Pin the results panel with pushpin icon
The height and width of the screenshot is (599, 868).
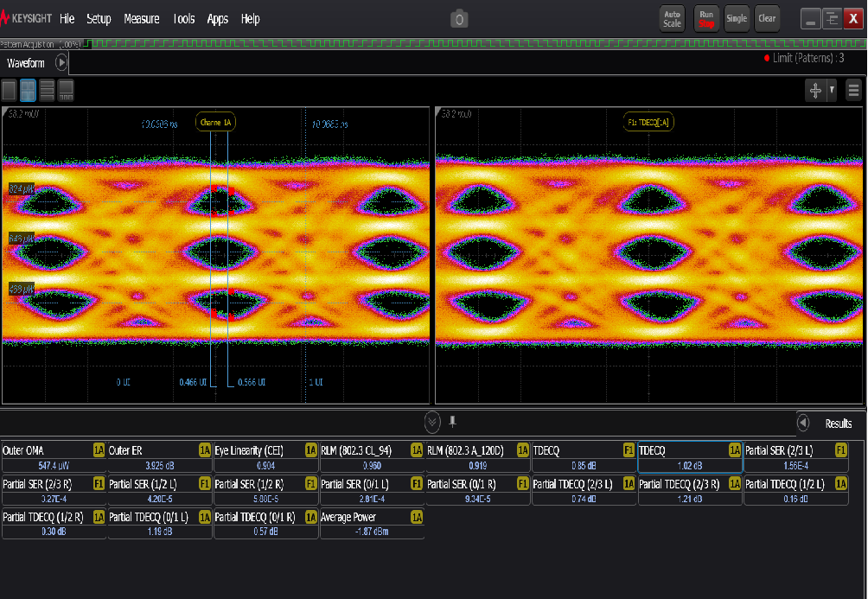tap(452, 422)
